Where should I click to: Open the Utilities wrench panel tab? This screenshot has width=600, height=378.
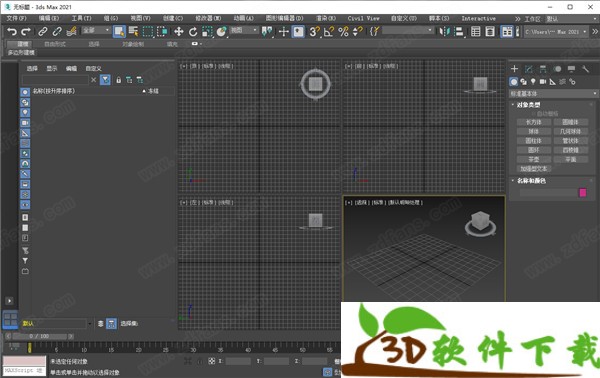(x=585, y=69)
